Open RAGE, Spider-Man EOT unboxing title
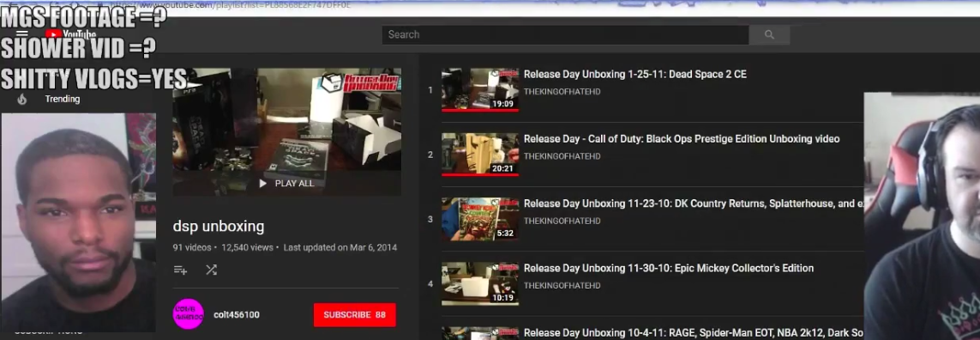Viewport: 980px width, 340px height. pos(694,333)
